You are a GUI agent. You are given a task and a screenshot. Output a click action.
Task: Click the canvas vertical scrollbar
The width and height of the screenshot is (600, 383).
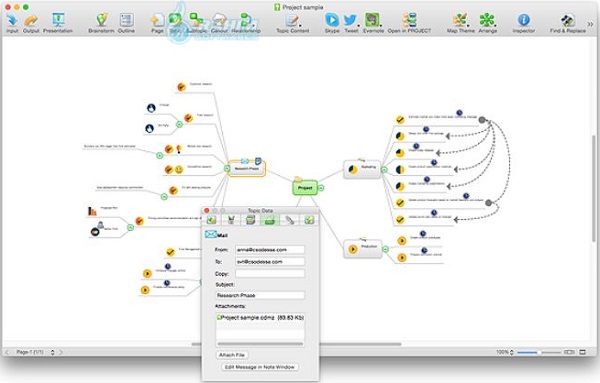(593, 188)
